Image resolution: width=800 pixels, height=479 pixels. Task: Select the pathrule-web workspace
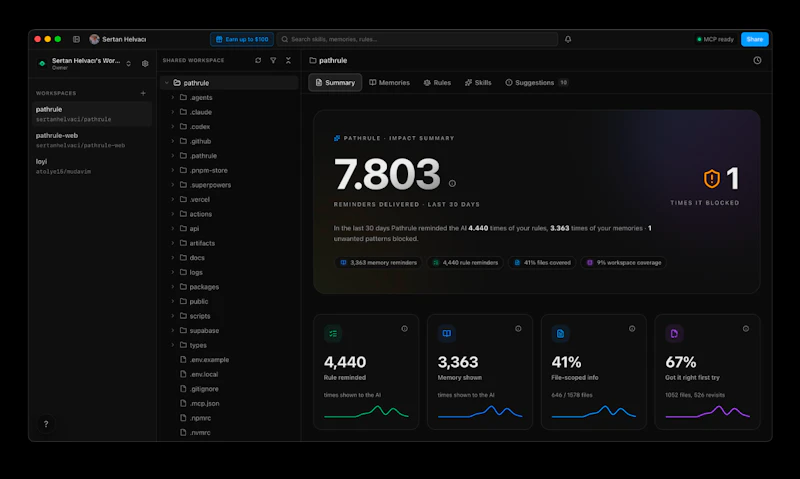92,140
